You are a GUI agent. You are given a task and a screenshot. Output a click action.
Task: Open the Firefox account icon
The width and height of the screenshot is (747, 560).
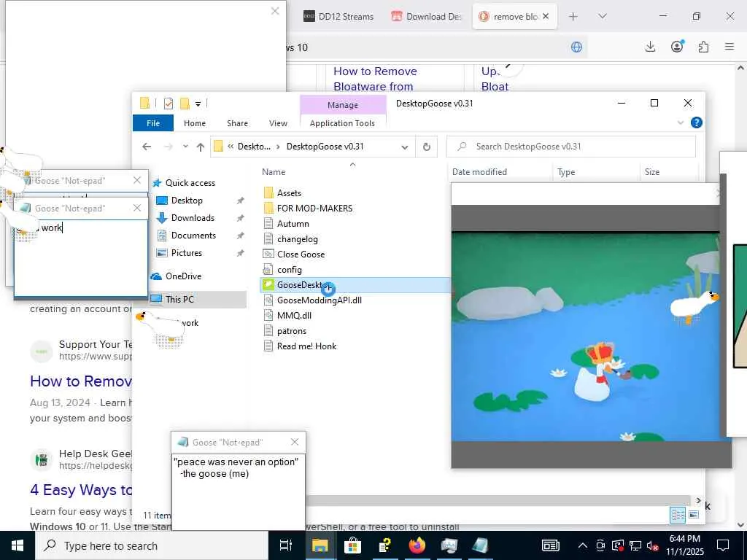click(677, 47)
